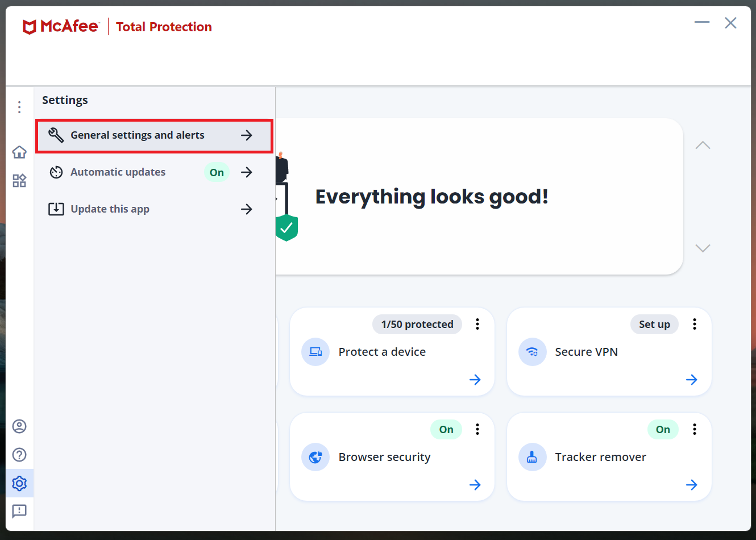
Task: Open Protect a device options menu
Action: pyautogui.click(x=477, y=324)
